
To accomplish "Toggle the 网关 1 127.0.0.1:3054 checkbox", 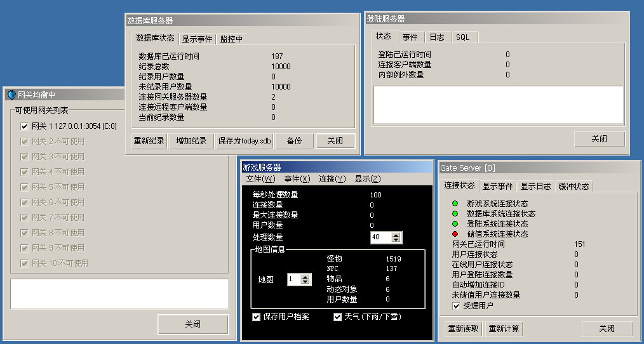I will click(25, 126).
